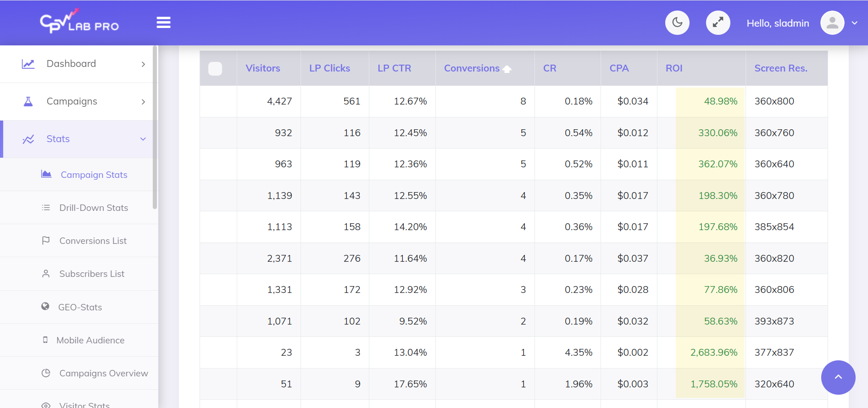Enter fullscreen with the expand arrows icon
The image size is (868, 408).
click(x=718, y=22)
